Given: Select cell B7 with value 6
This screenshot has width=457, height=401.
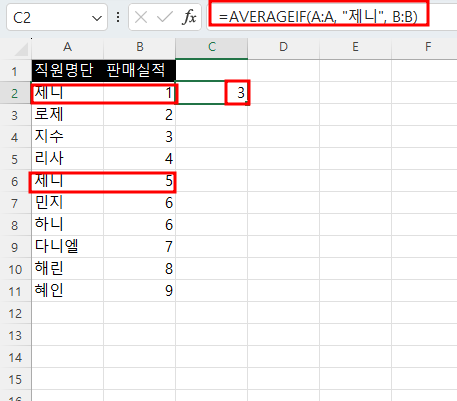Looking at the screenshot, I should coord(140,203).
